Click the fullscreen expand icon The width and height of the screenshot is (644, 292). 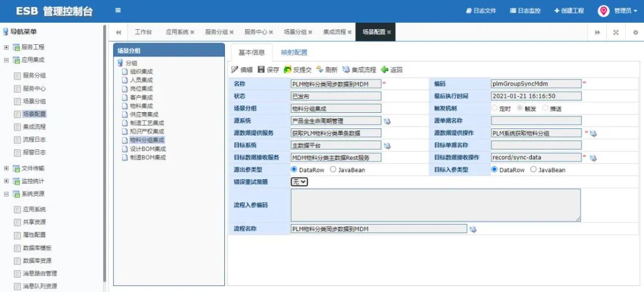coord(616,32)
